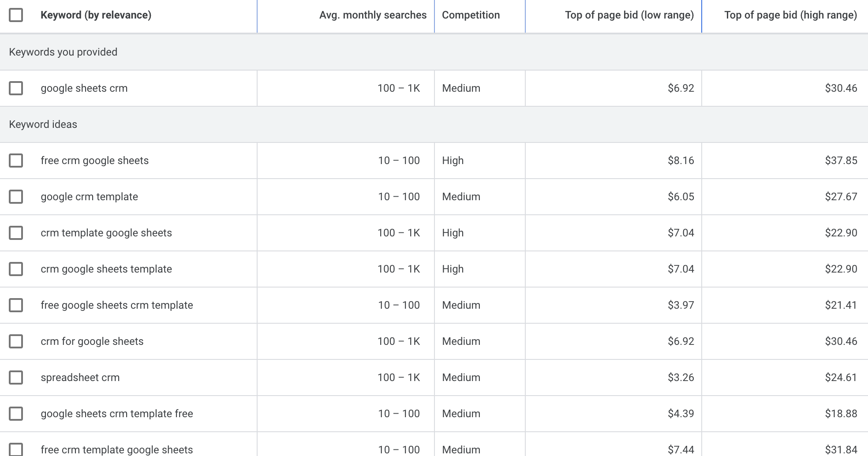Tick checkbox for 'free crm google sheets'
This screenshot has height=456, width=868.
(16, 161)
